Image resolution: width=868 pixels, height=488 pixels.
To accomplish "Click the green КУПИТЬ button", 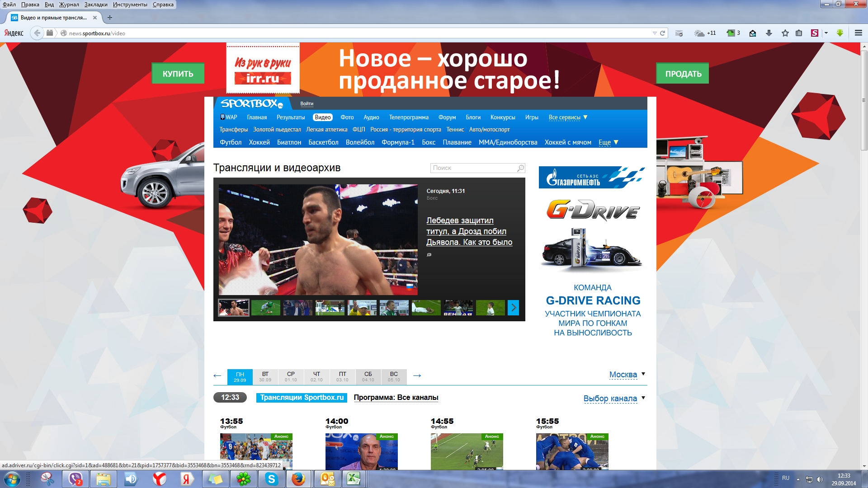I will (178, 74).
